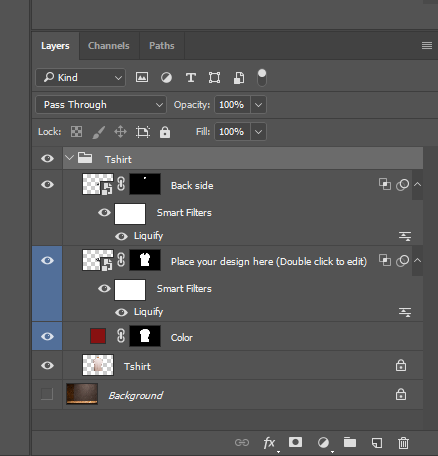Switch to the Paths tab

tap(162, 46)
